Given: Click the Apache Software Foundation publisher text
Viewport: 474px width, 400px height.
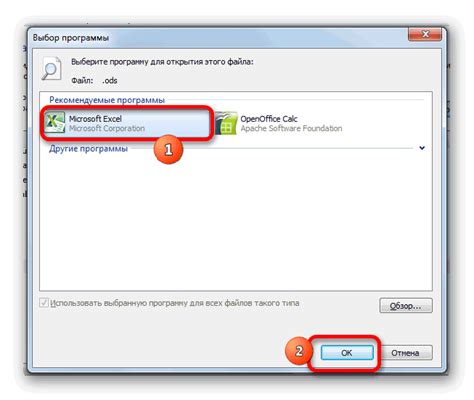Looking at the screenshot, I should (x=291, y=128).
